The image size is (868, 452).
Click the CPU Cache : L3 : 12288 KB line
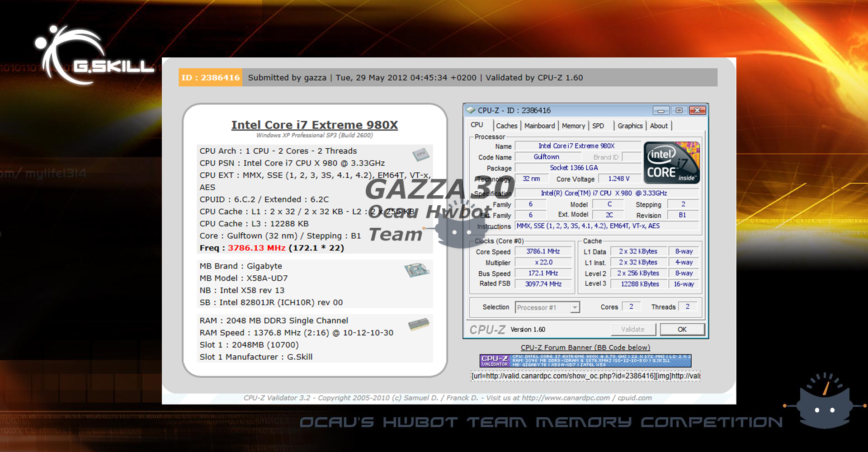click(254, 223)
